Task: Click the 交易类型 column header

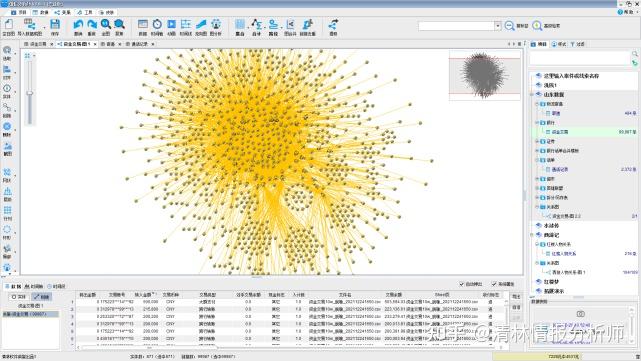Action: coord(207,295)
